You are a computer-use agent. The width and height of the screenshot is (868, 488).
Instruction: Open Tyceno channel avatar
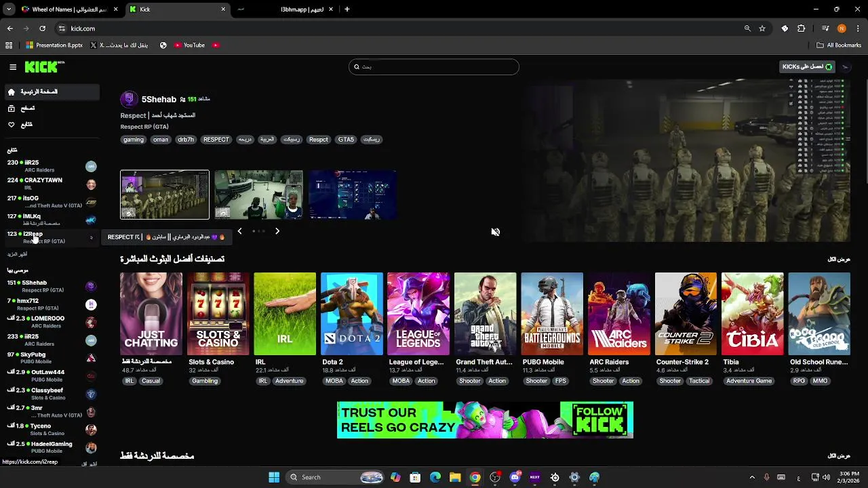[91, 430]
